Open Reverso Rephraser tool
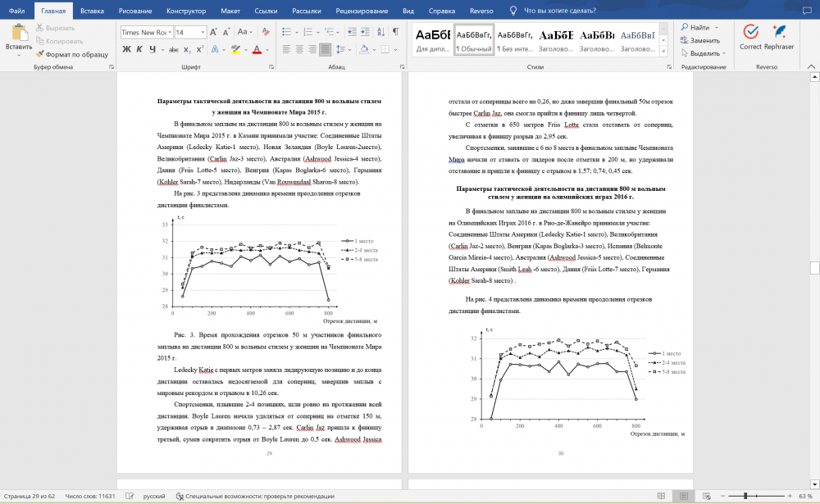Image resolution: width=820 pixels, height=504 pixels. (778, 39)
